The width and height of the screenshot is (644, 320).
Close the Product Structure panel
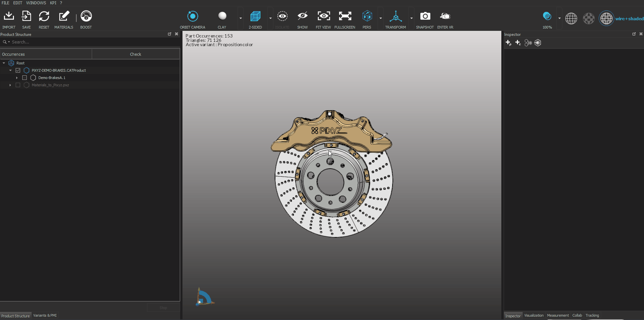coord(177,34)
